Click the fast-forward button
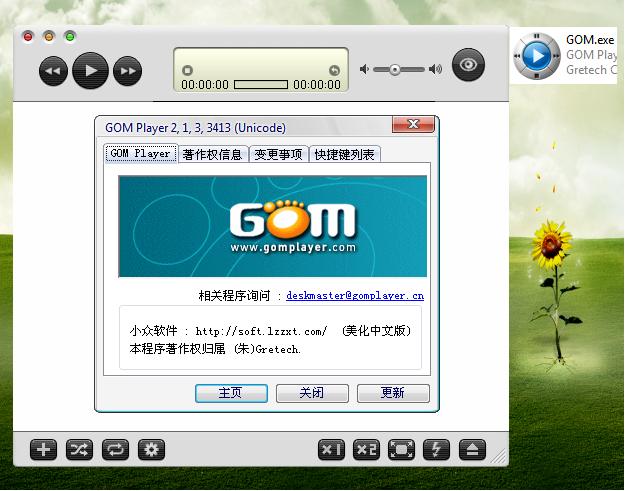The image size is (625, 491). 128,71
